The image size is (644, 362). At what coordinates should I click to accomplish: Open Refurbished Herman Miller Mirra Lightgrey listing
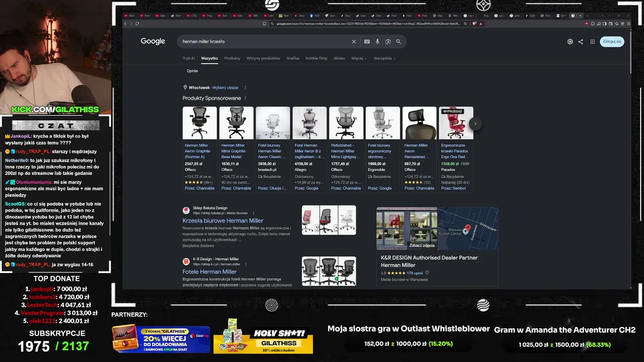[x=346, y=151]
